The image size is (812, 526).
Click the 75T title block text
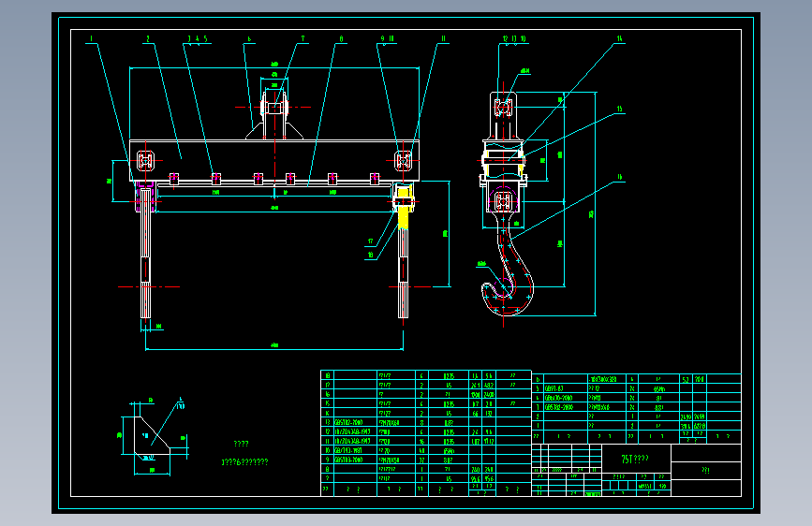[x=635, y=460]
